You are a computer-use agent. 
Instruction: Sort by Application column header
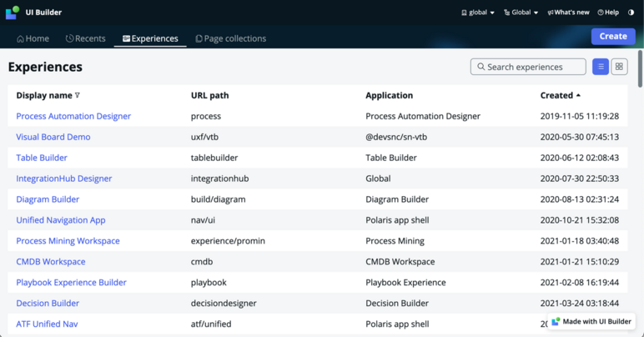click(x=389, y=95)
